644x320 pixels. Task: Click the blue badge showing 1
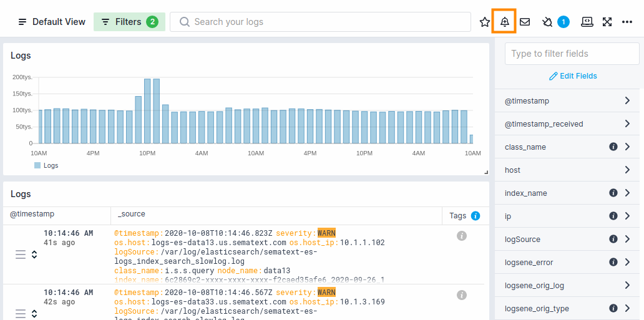(563, 22)
